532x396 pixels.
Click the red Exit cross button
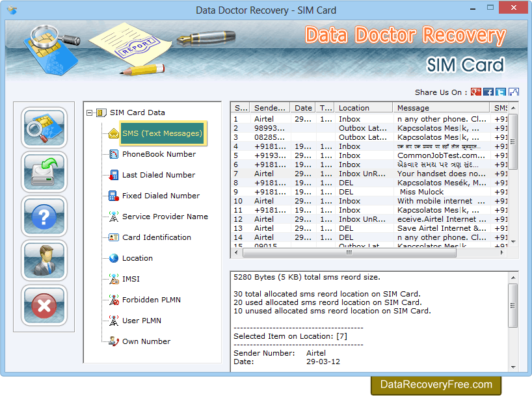click(x=44, y=305)
